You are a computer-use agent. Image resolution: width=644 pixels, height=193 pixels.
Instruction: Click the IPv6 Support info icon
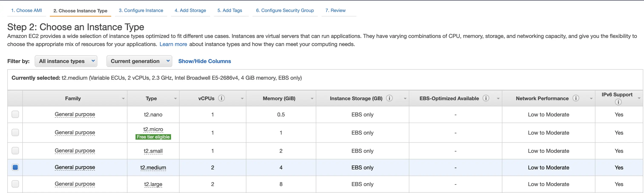618,102
